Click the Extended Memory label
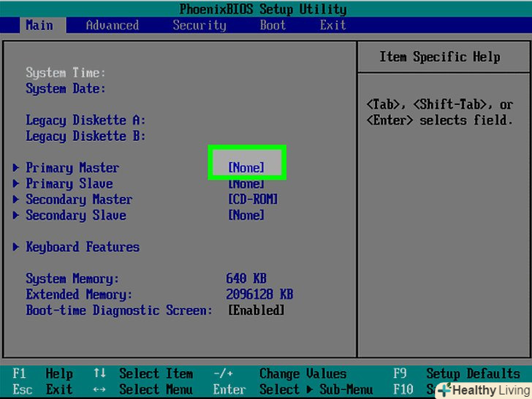Image resolution: width=532 pixels, height=399 pixels. (x=79, y=294)
